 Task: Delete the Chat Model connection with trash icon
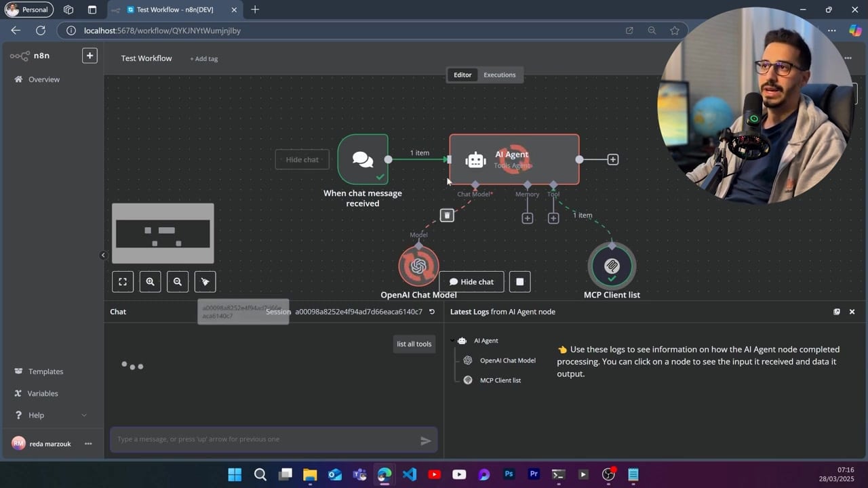coord(447,215)
